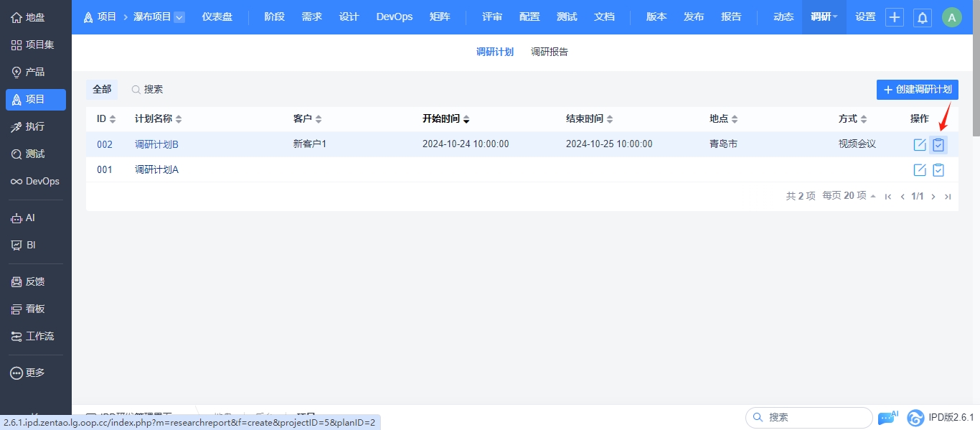Open plan ID 002 link
The width and height of the screenshot is (980, 430).
pos(105,144)
